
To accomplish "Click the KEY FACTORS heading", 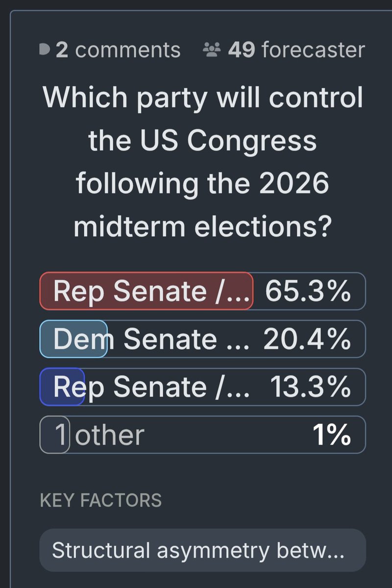I will [100, 500].
